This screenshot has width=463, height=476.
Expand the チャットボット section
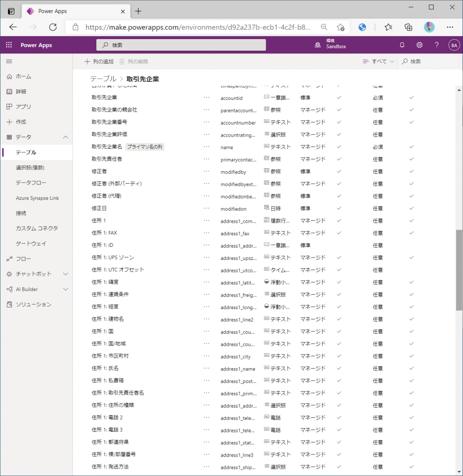point(66,274)
